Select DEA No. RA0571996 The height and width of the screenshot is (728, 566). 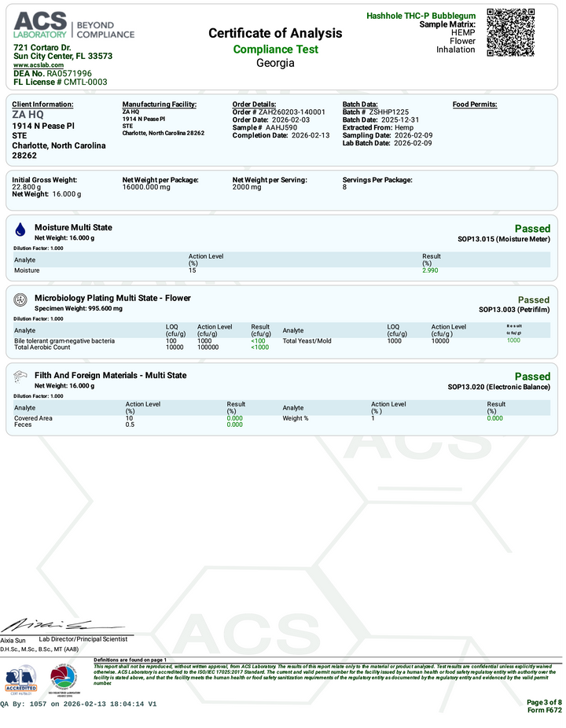point(53,73)
